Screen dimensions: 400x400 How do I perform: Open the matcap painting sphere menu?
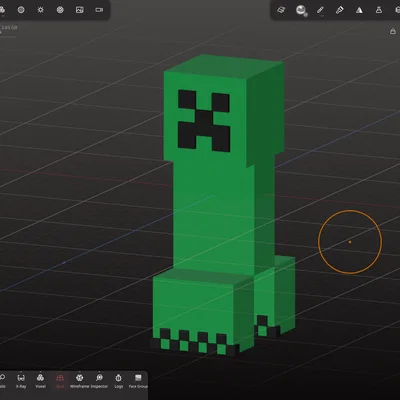tap(301, 10)
